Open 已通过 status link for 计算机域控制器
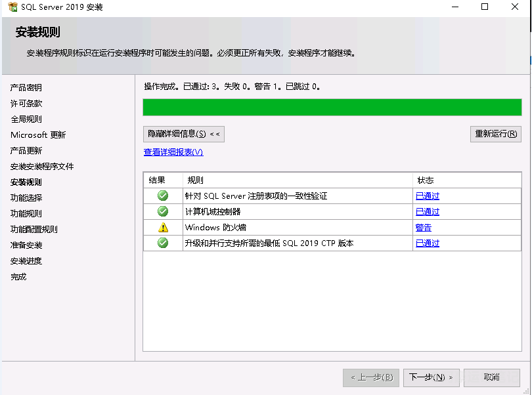The image size is (532, 395). click(x=428, y=211)
